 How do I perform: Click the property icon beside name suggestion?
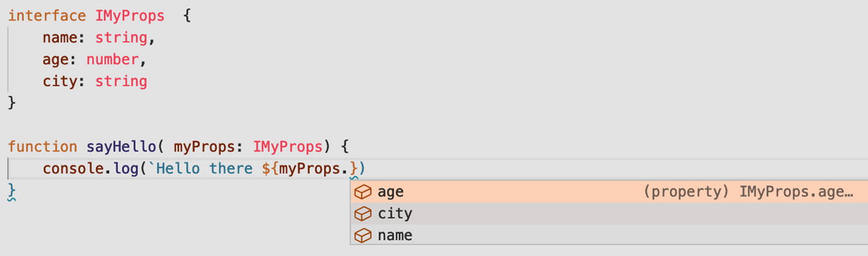pos(363,236)
